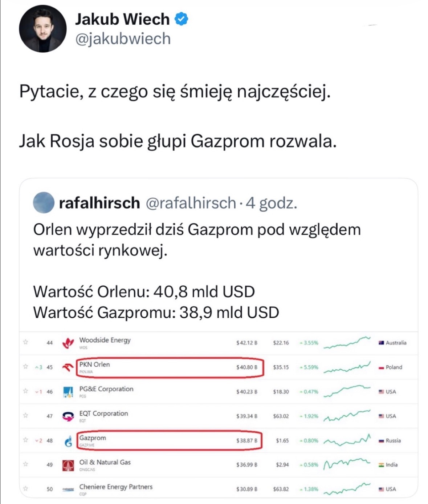Click the PKN Orlen eagle logo

coord(68,367)
